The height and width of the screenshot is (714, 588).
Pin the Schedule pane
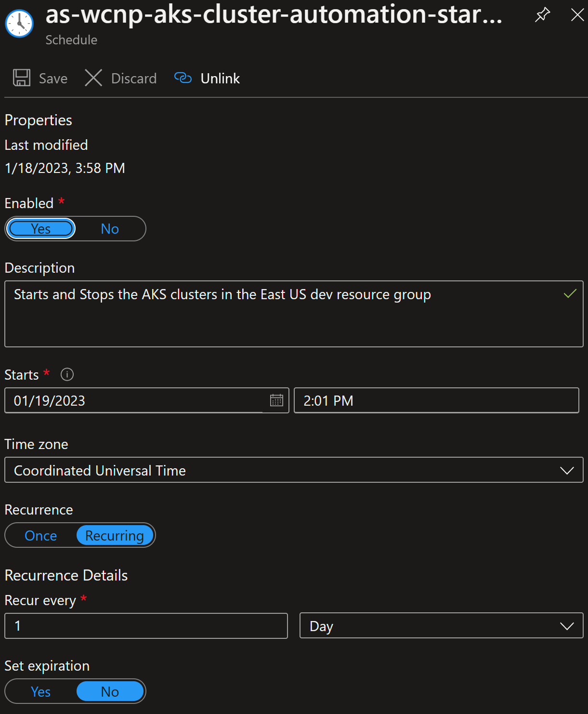pos(542,15)
